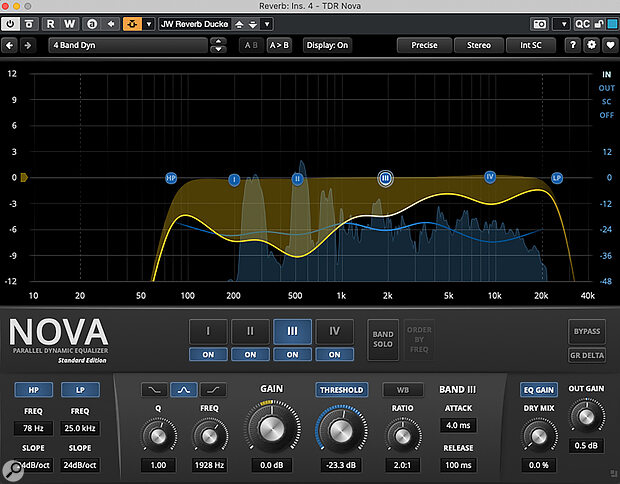Choose bell filter shape
Image resolution: width=620 pixels, height=484 pixels.
(x=183, y=390)
